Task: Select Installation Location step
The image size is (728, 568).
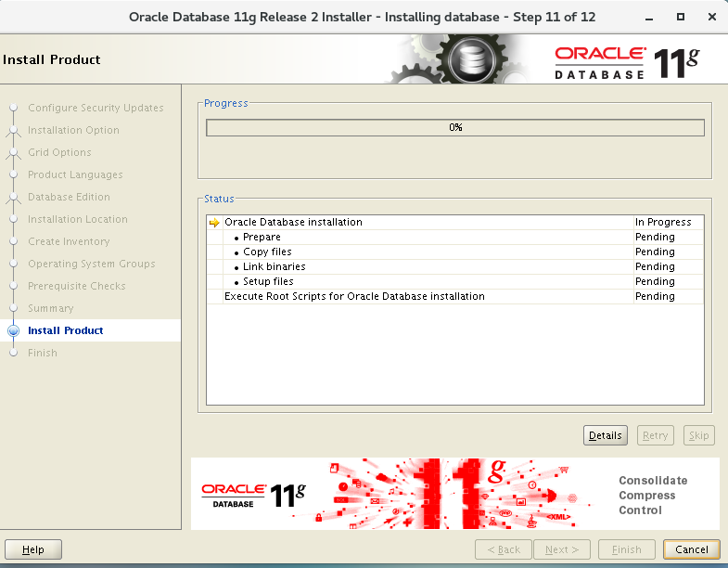Action: [78, 219]
